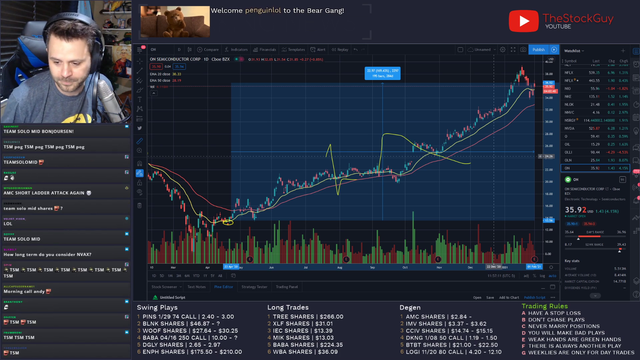Open the Unnamed layout dropdown arrow
Screen dimensions: 640x360
[x=495, y=50]
